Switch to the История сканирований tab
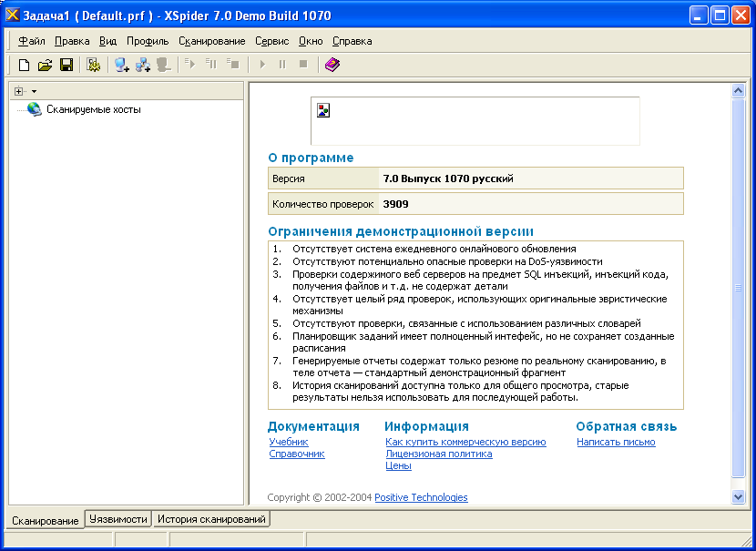756x551 pixels. 211,519
